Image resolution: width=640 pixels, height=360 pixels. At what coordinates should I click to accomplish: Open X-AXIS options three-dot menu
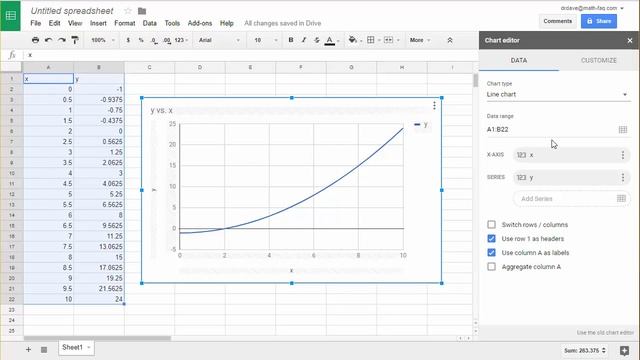pos(623,155)
